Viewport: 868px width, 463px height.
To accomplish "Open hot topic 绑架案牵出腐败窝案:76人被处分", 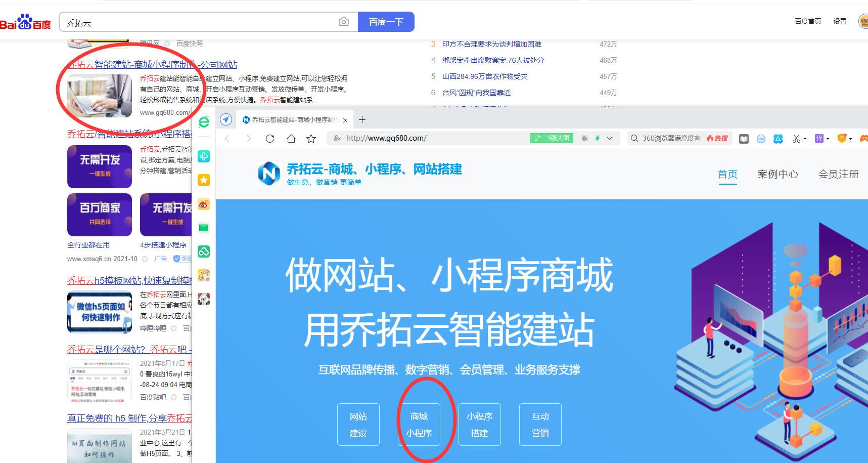I will (493, 60).
